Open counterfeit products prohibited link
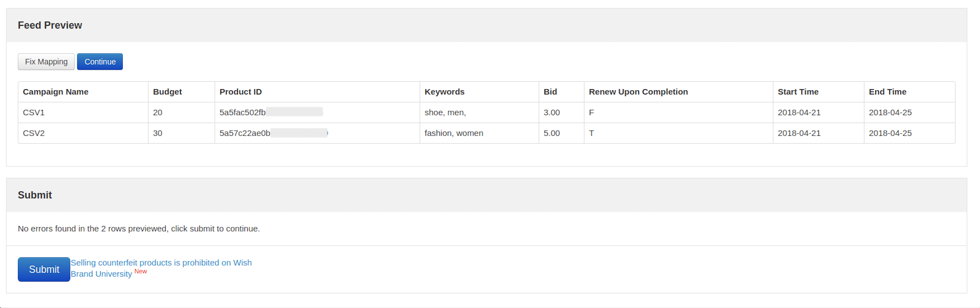This screenshot has height=308, width=980. pos(161,262)
